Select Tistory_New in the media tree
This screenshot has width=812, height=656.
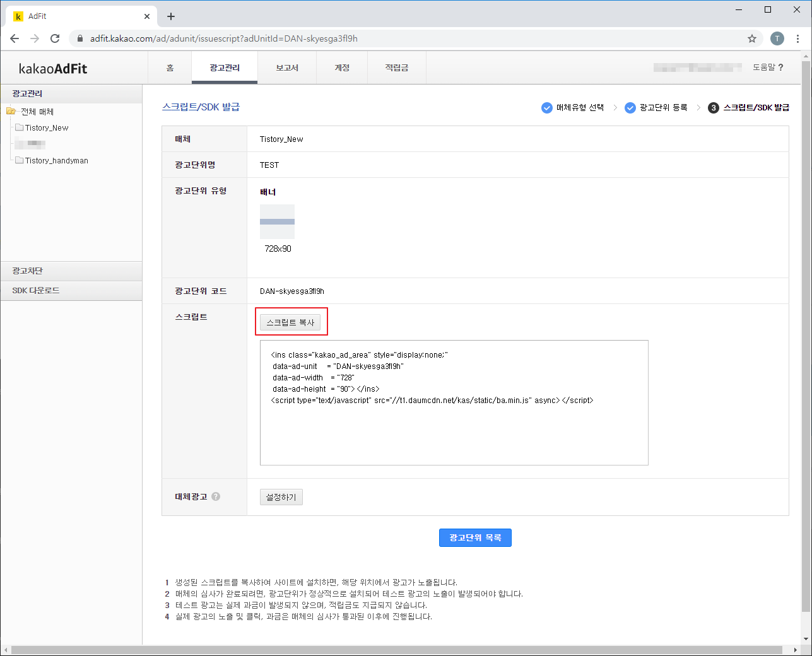pos(47,127)
